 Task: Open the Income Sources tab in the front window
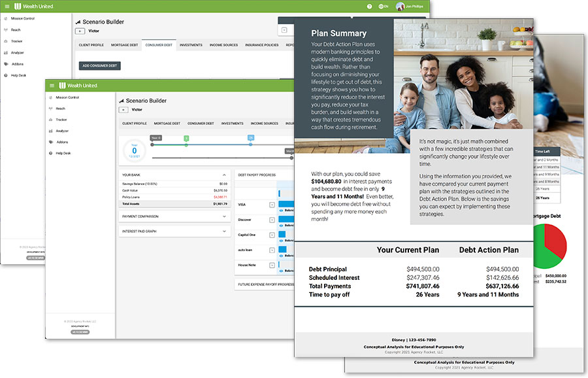[265, 124]
